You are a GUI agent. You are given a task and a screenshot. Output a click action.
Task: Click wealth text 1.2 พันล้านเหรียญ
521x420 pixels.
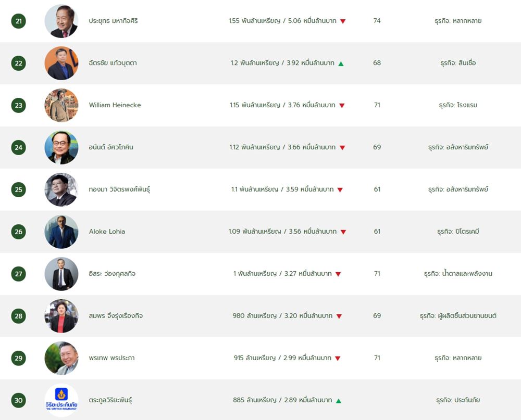[x=255, y=63]
